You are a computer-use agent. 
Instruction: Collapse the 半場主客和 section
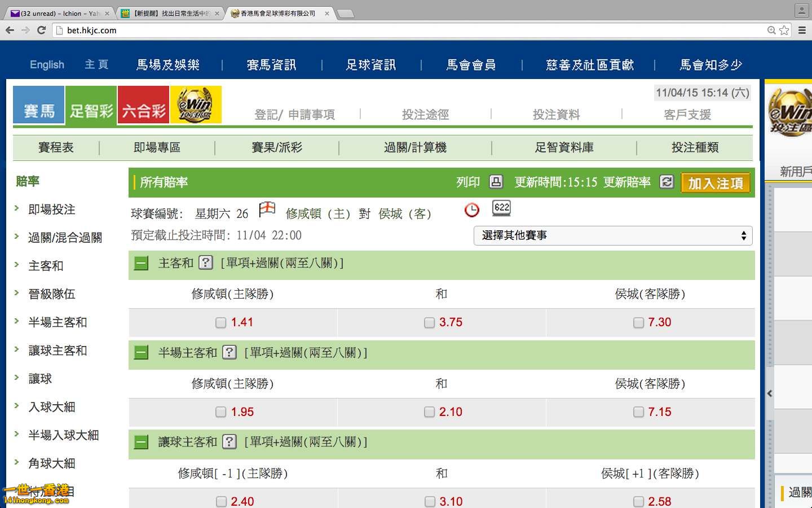coord(141,353)
